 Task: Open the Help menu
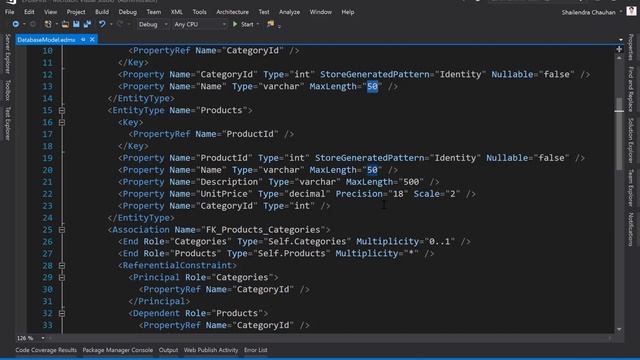348,12
